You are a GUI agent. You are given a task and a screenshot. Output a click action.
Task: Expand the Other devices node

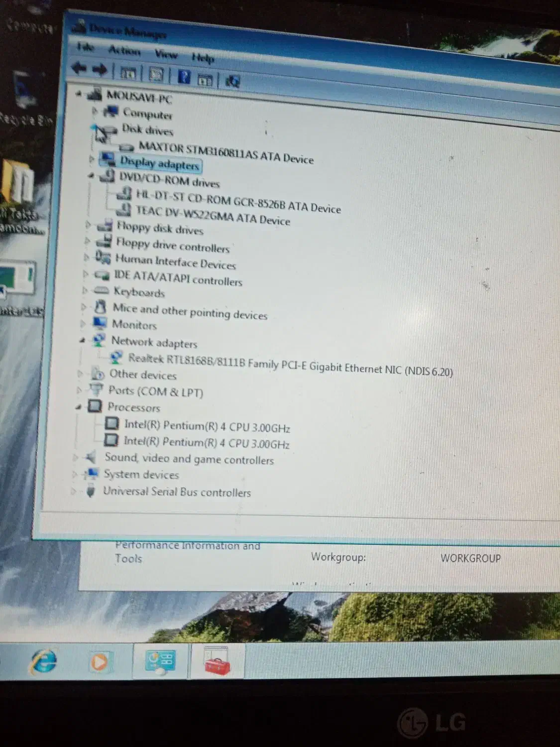coord(80,373)
